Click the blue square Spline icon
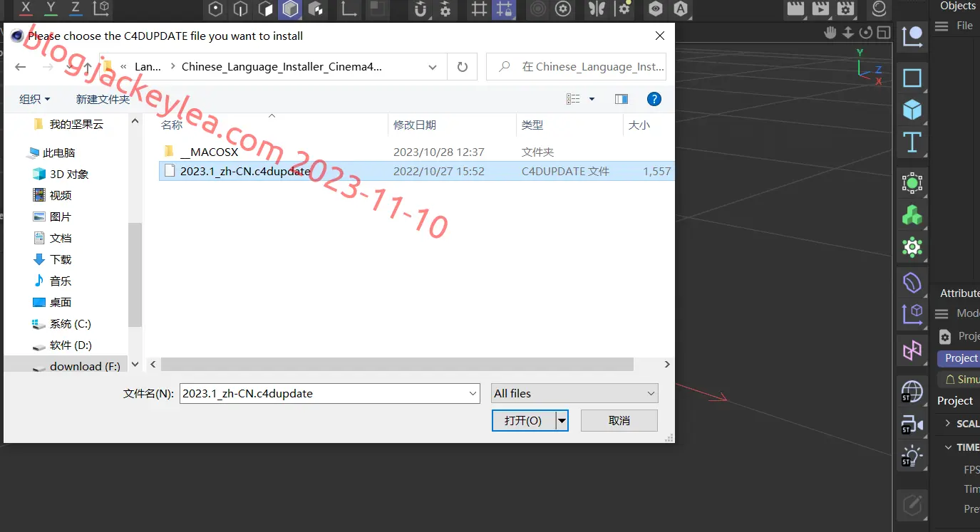 pos(912,78)
